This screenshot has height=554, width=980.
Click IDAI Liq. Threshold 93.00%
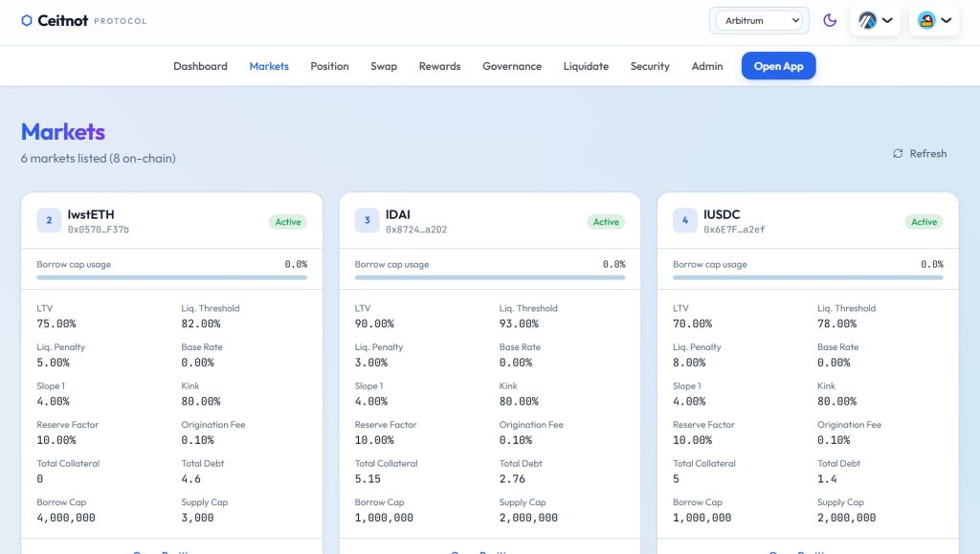(519, 324)
